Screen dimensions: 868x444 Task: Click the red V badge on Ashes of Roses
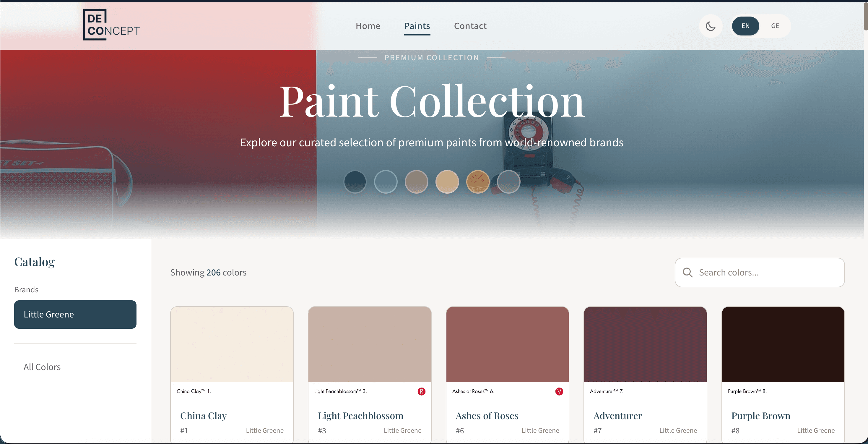pyautogui.click(x=559, y=391)
